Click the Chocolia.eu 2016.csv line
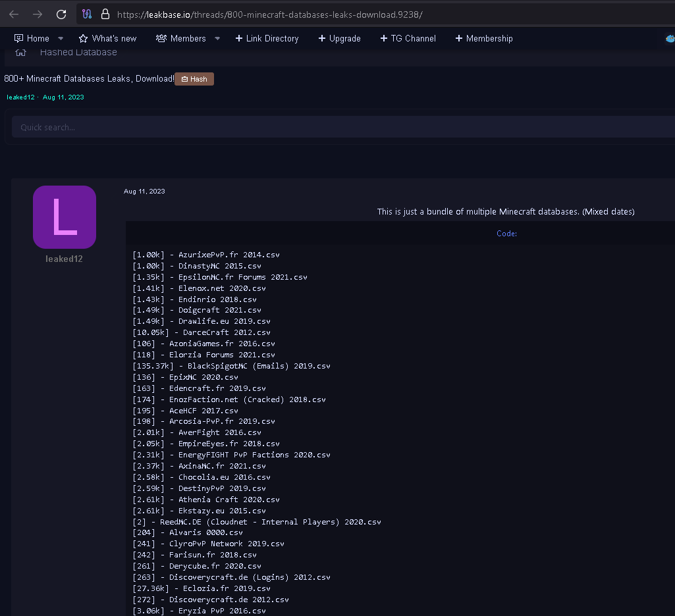The image size is (675, 616). click(202, 477)
